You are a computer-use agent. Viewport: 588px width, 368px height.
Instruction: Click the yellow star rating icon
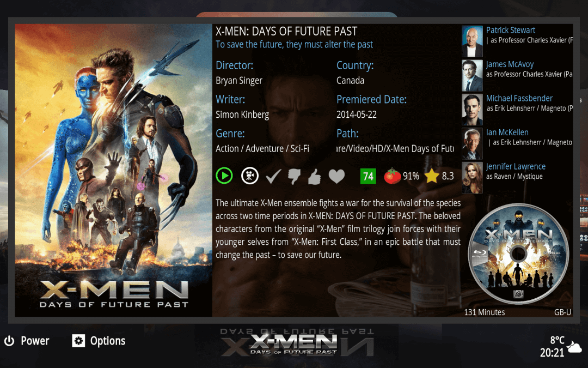click(432, 176)
